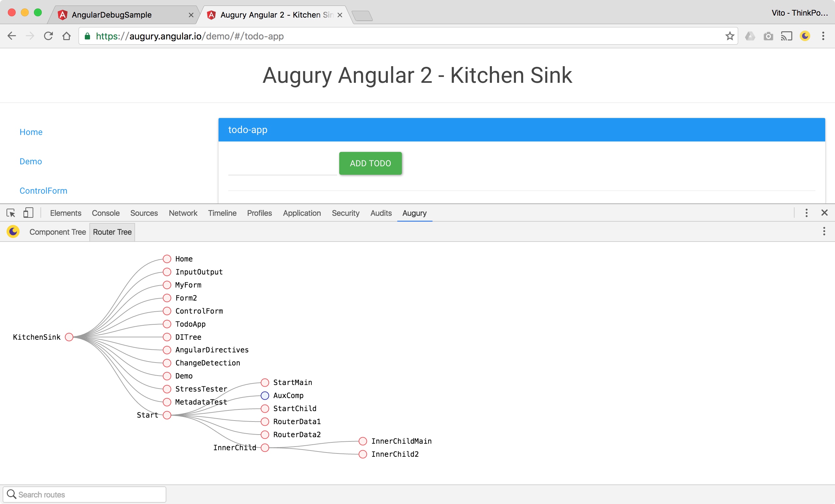Bookmark this page with the star
The image size is (835, 504).
(x=730, y=36)
